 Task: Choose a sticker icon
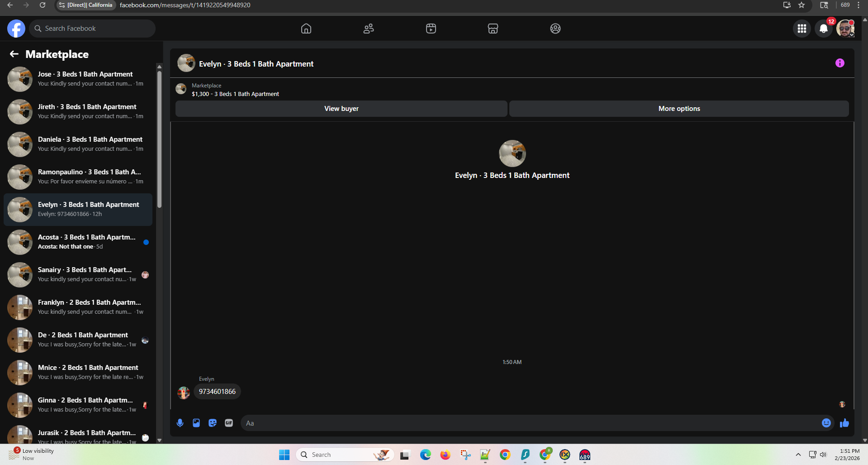tap(213, 423)
